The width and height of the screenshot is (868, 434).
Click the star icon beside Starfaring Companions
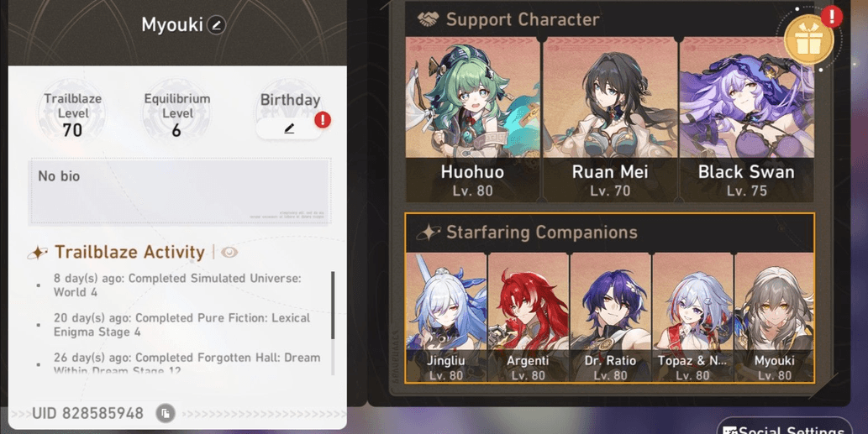[x=429, y=233]
